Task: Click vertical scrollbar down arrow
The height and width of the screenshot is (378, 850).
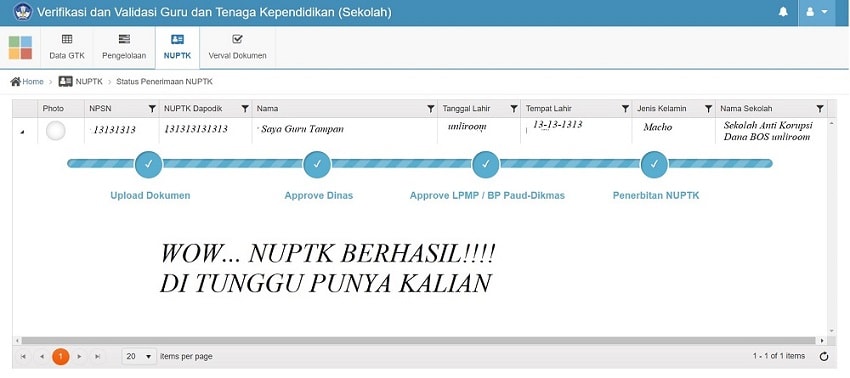Action: point(832,331)
